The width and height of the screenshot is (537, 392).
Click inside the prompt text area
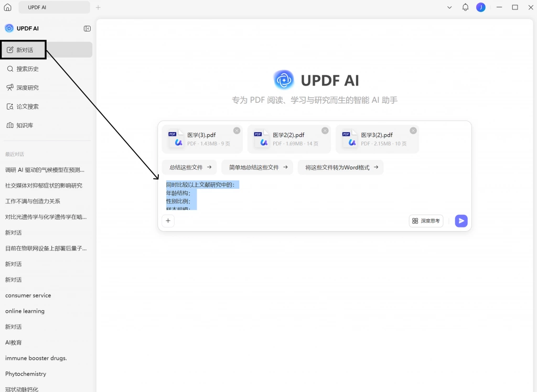click(315, 195)
